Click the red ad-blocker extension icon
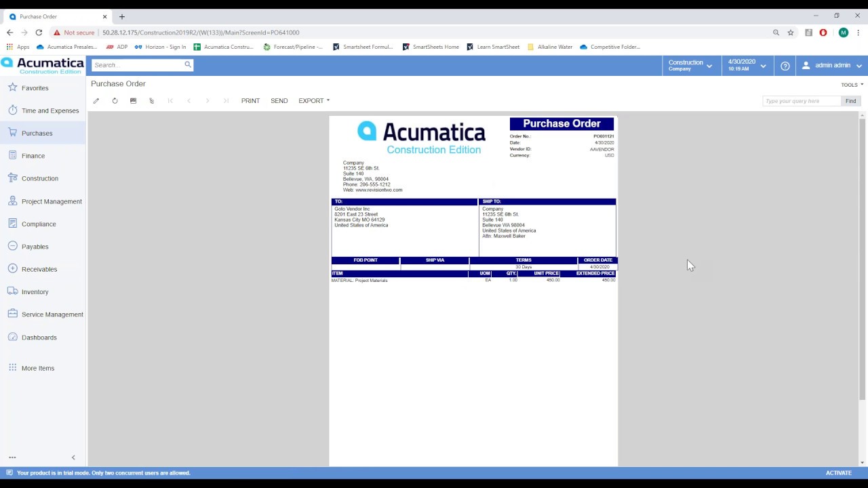868x488 pixels. coord(823,33)
